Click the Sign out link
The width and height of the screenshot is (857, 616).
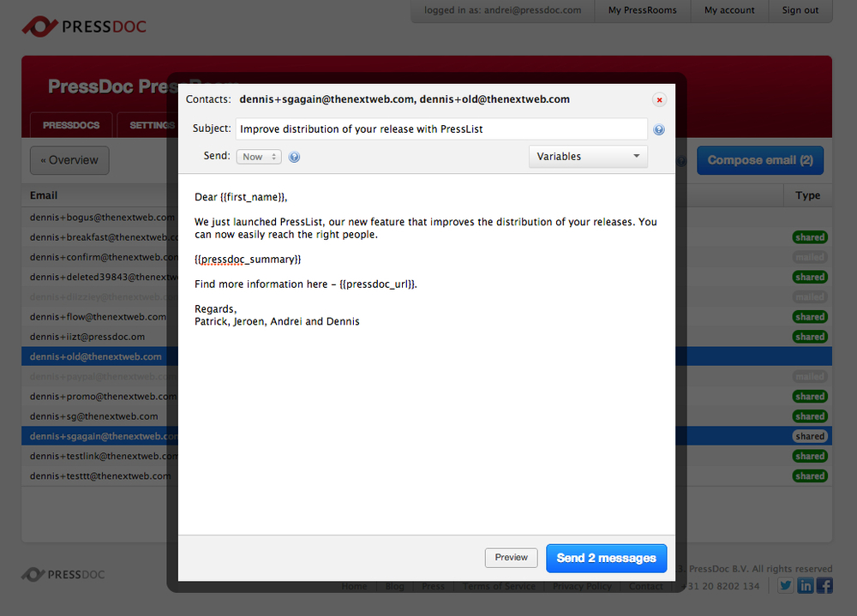pyautogui.click(x=800, y=10)
